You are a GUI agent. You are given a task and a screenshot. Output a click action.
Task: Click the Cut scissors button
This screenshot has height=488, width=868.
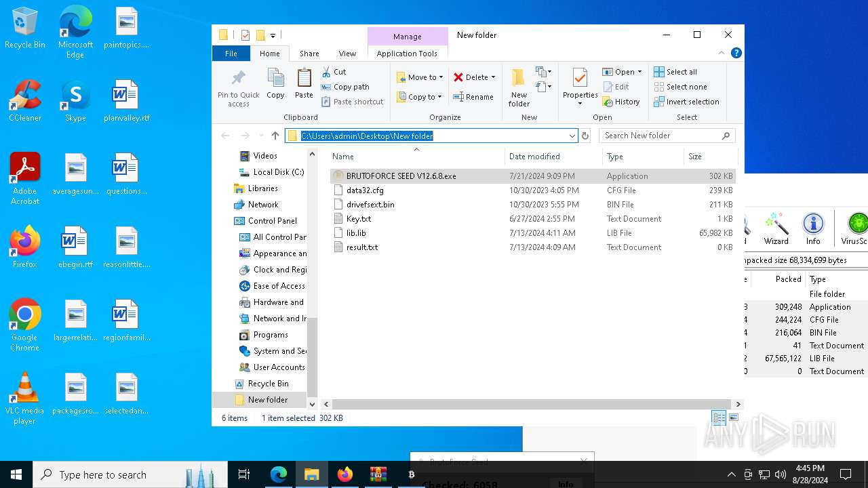point(334,72)
